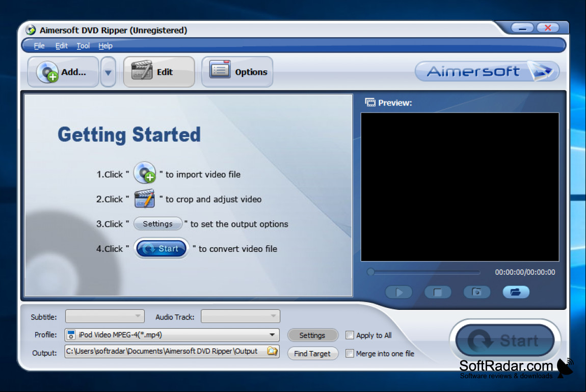Enable Merge into one file checkbox

350,353
